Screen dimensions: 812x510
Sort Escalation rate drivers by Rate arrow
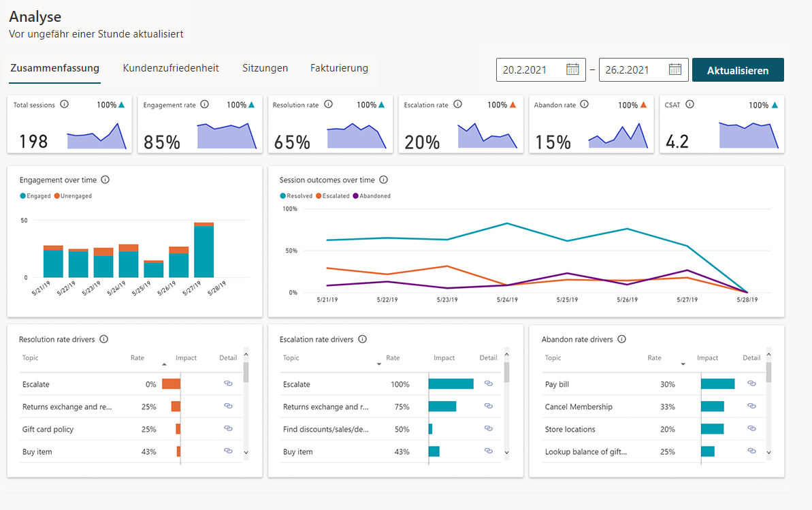click(x=379, y=364)
